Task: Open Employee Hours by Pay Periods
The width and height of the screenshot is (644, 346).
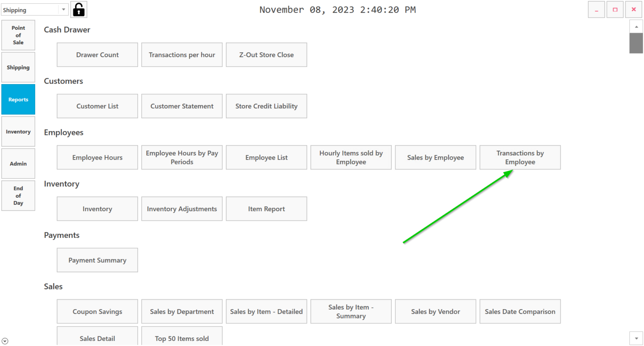Action: [x=182, y=157]
